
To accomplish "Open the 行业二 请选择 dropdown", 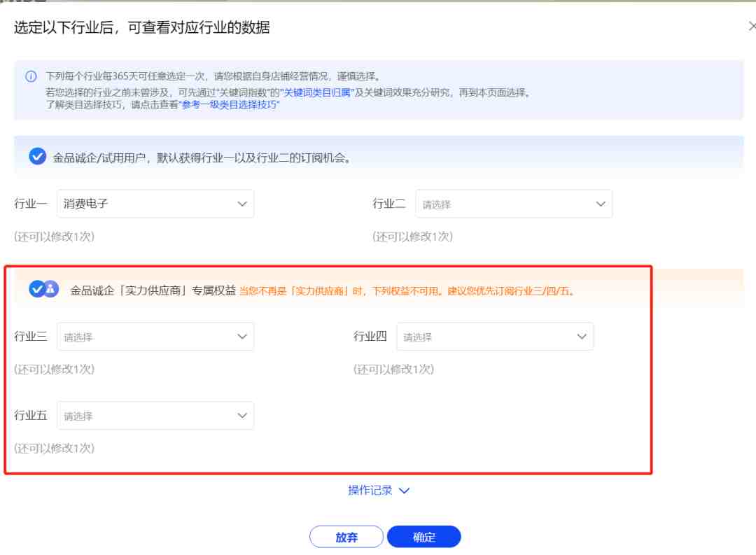I will [514, 204].
